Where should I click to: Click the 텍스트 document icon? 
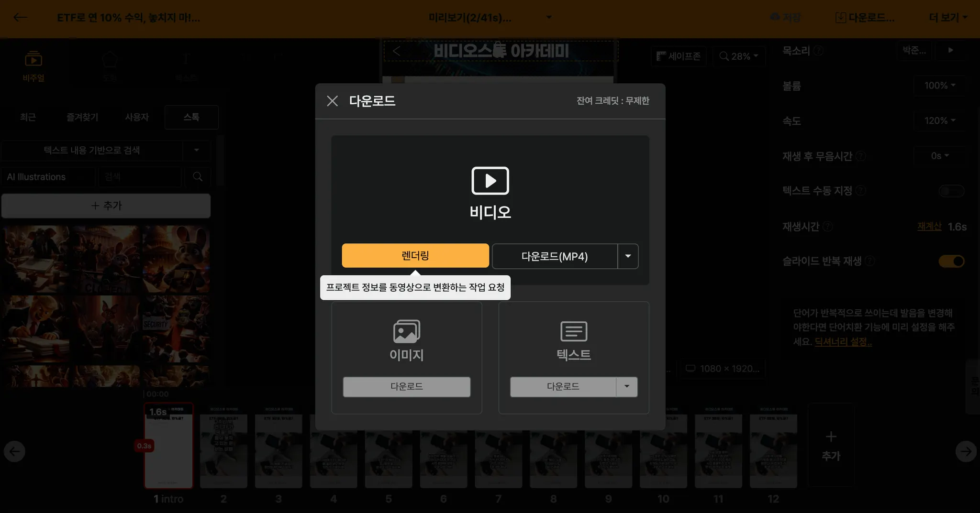[x=573, y=331]
